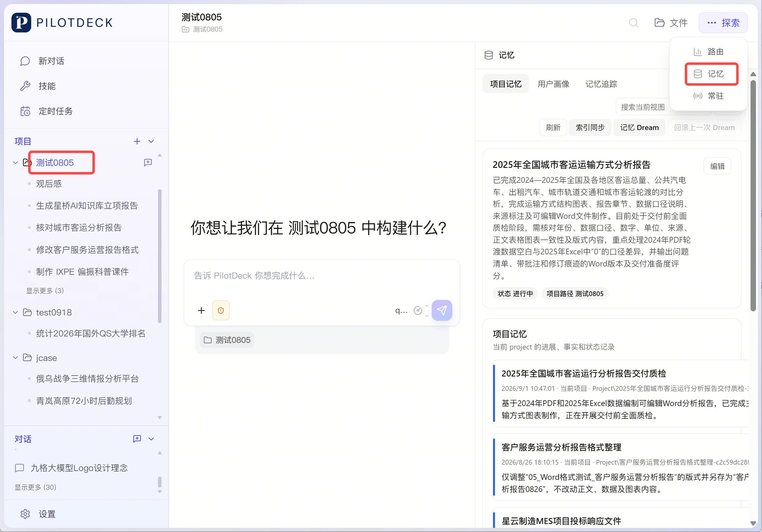Open 核对城市客运分析报告 chat
Image resolution: width=762 pixels, height=532 pixels.
[x=79, y=228]
